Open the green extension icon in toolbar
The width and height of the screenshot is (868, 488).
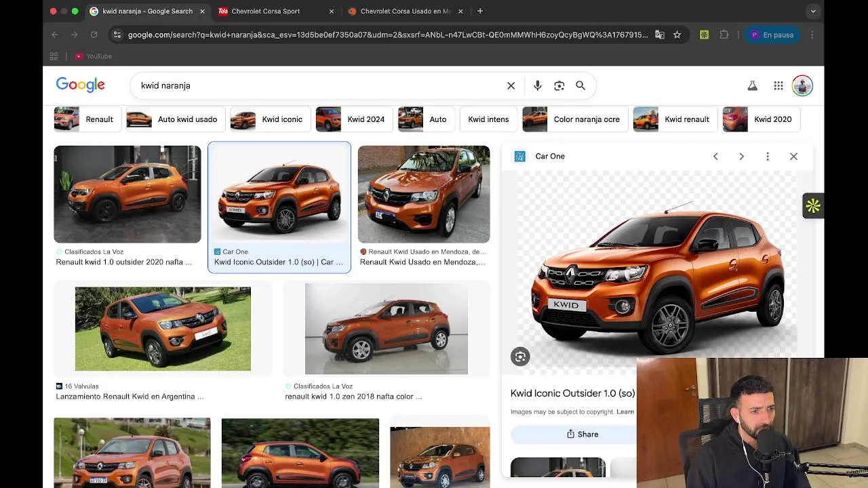pyautogui.click(x=704, y=35)
